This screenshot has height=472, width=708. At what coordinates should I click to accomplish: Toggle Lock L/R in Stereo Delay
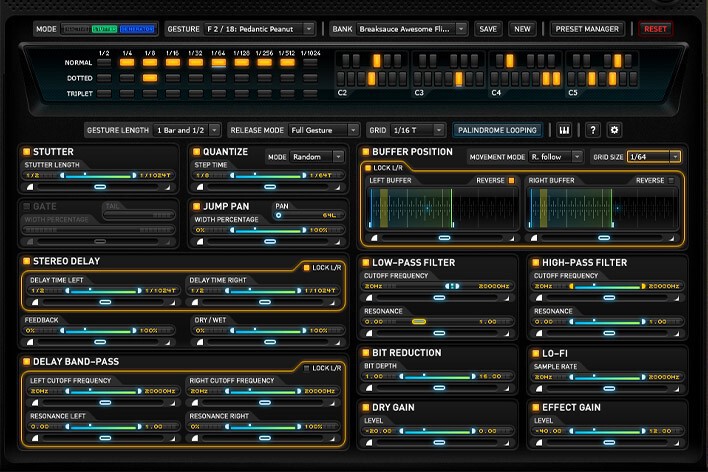[308, 268]
